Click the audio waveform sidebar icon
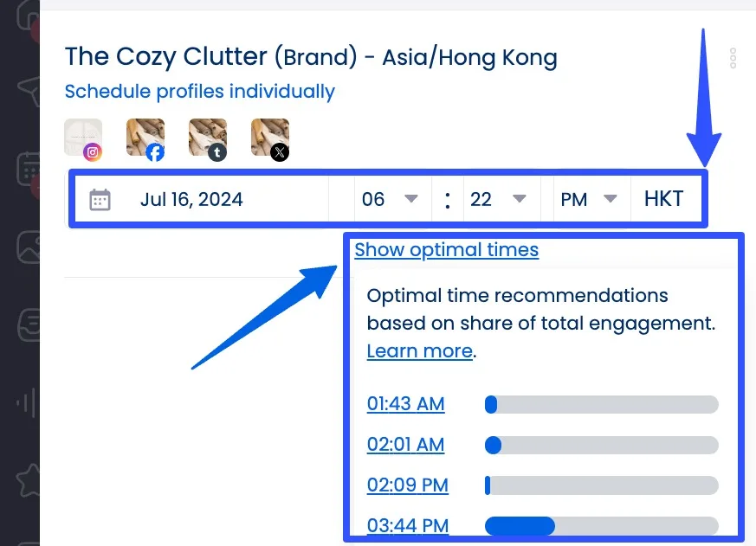 click(x=29, y=403)
